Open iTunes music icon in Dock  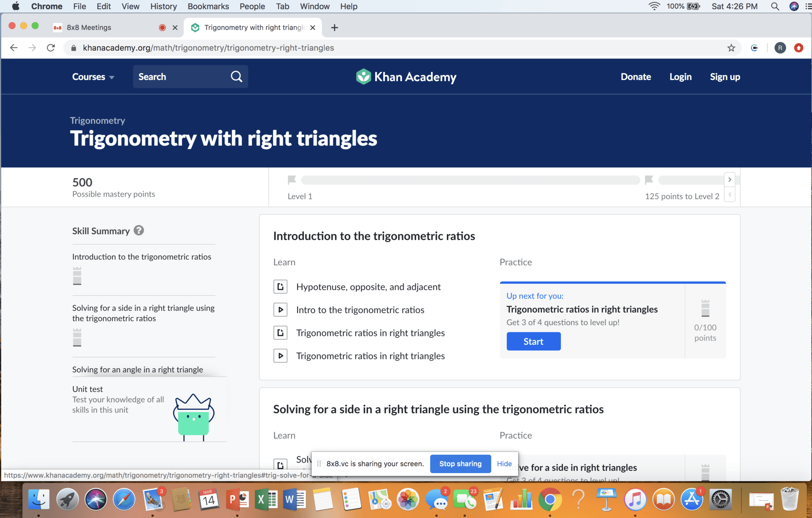pos(635,499)
